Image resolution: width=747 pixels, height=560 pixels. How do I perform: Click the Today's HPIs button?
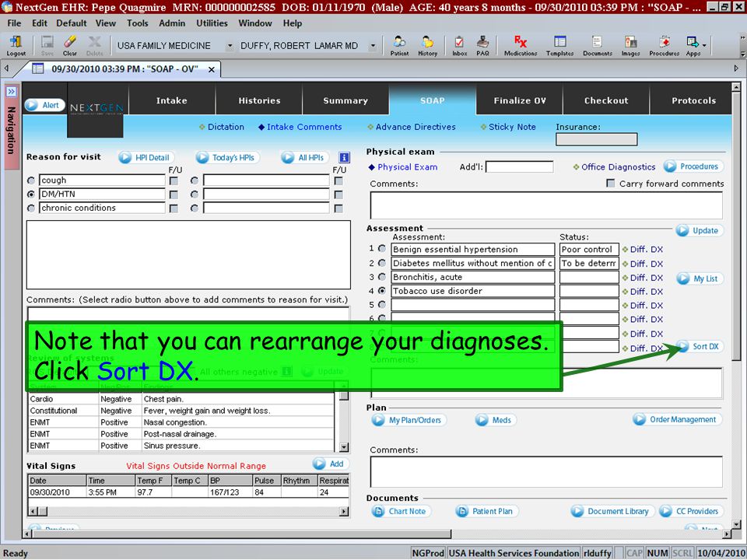coord(227,158)
